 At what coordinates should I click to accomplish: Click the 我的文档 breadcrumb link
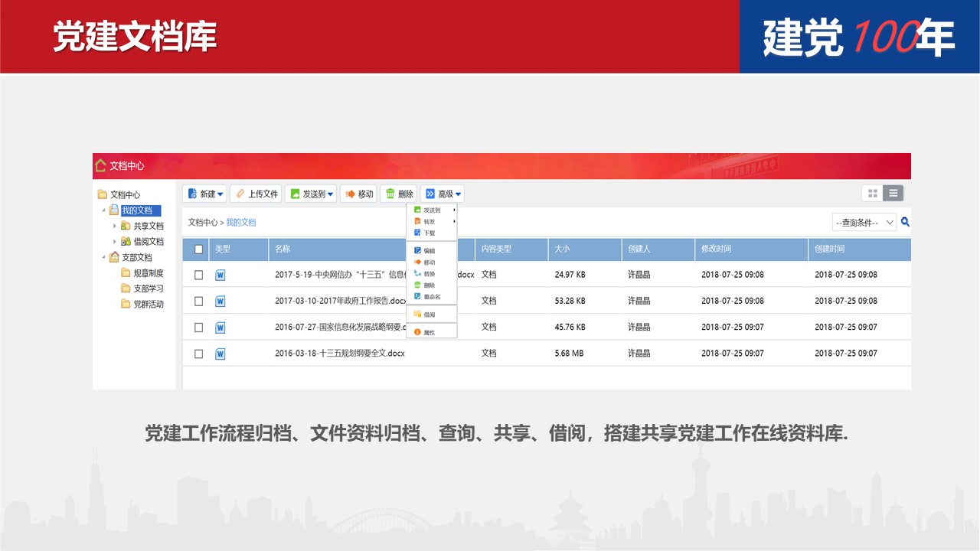click(x=240, y=223)
